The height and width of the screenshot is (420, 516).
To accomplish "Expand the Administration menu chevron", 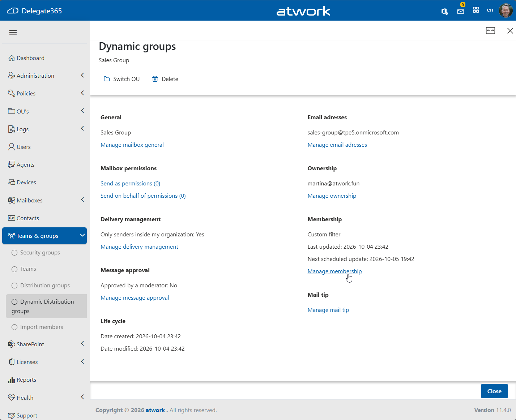I will 82,75.
